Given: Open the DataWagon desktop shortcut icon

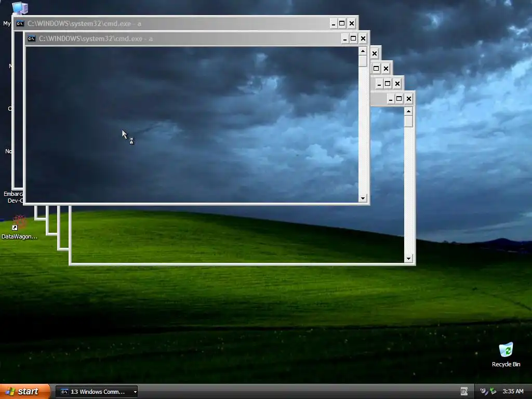Looking at the screenshot, I should tap(19, 223).
